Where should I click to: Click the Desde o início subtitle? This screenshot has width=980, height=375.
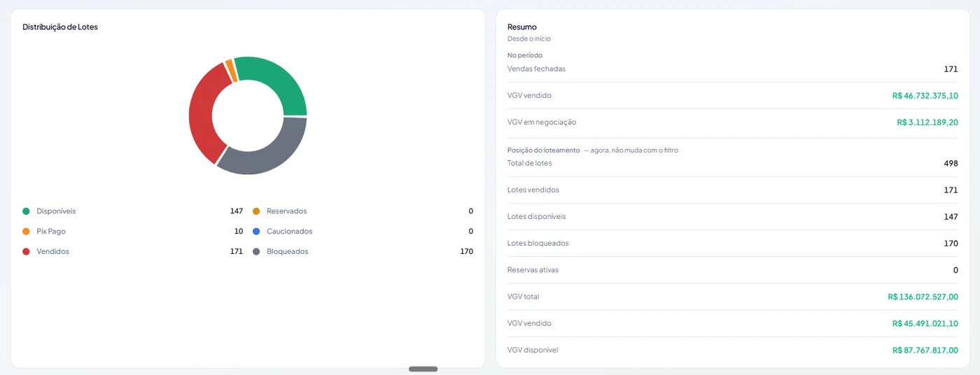click(x=529, y=39)
